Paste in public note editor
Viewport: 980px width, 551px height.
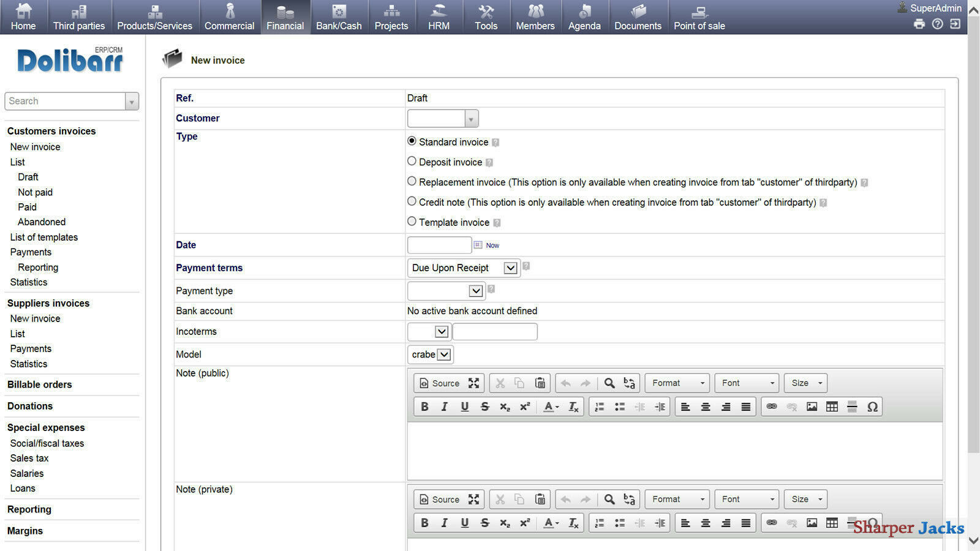[x=540, y=383]
